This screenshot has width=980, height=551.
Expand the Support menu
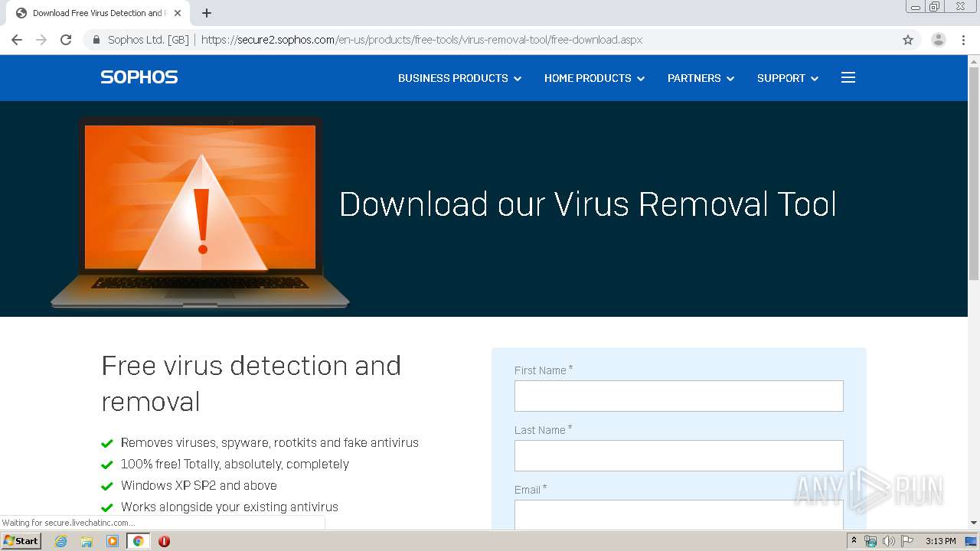pos(788,78)
